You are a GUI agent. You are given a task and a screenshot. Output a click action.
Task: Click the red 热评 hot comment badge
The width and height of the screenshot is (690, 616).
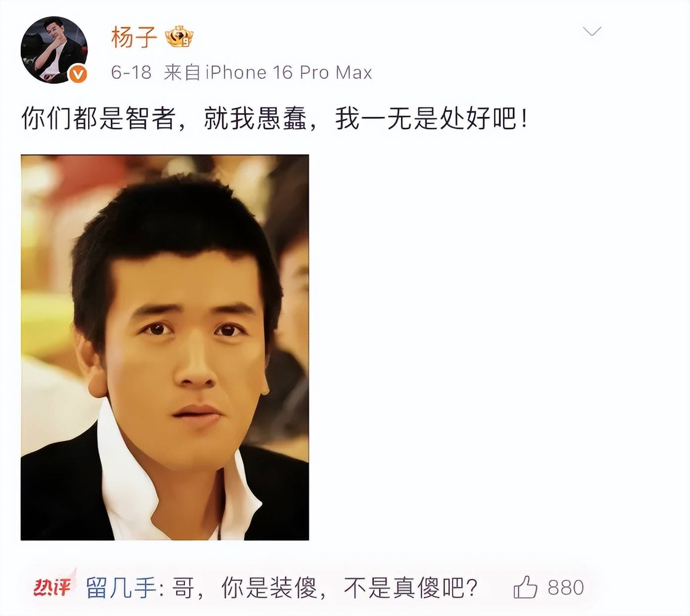[x=52, y=587]
